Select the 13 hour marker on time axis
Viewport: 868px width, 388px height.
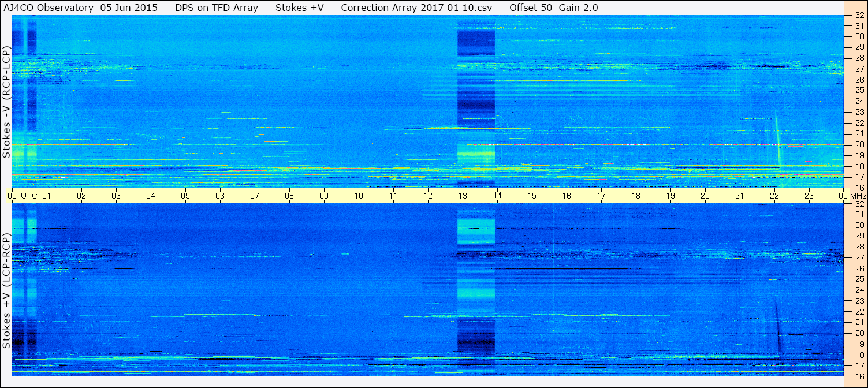(x=463, y=196)
